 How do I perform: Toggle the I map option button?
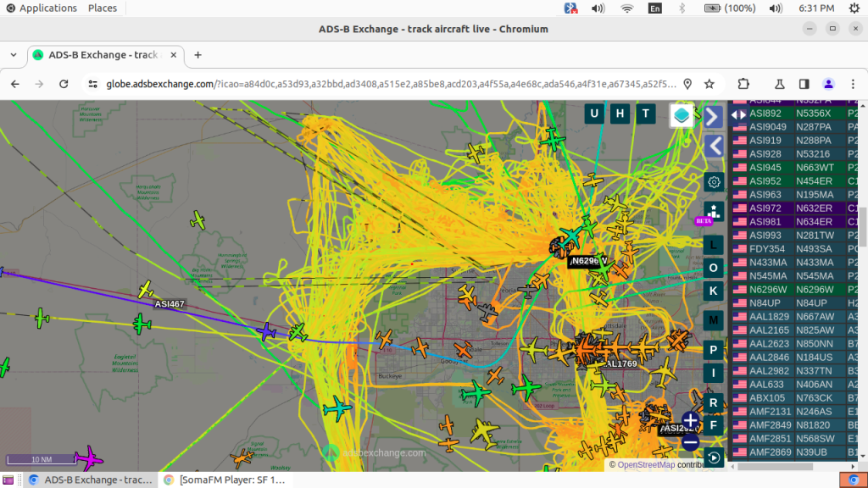tap(713, 374)
